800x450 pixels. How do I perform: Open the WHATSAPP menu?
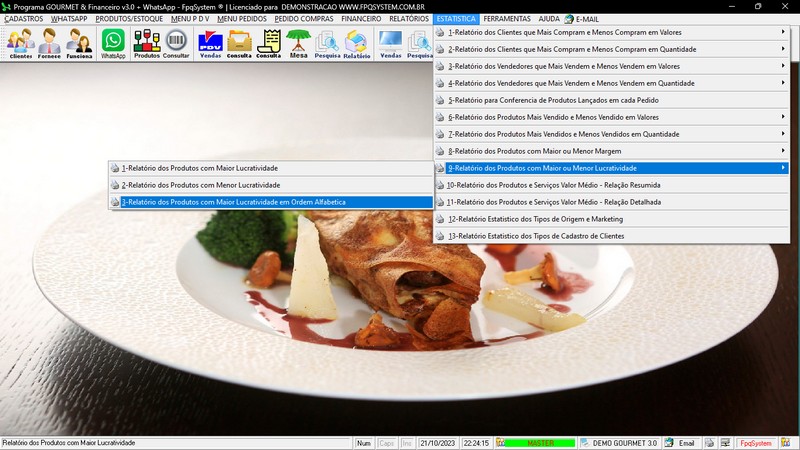(69, 19)
